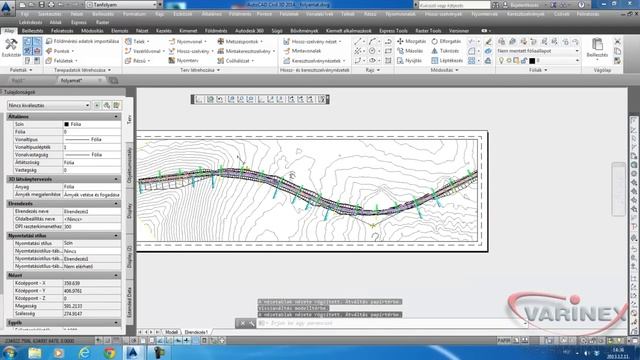
Task: Toggle layer on/off lightbulb icon
Action: coord(501,61)
